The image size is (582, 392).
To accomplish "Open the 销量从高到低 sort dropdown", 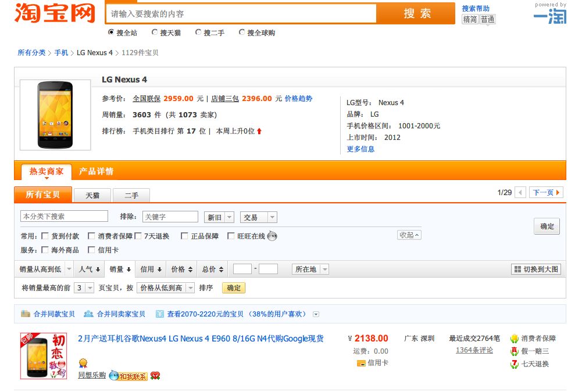I will pyautogui.click(x=45, y=269).
